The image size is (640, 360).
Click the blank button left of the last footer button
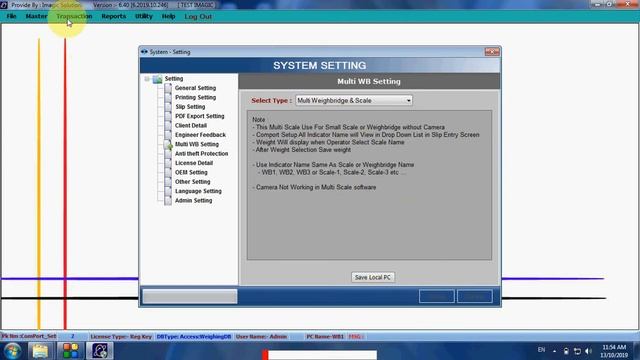click(x=436, y=296)
